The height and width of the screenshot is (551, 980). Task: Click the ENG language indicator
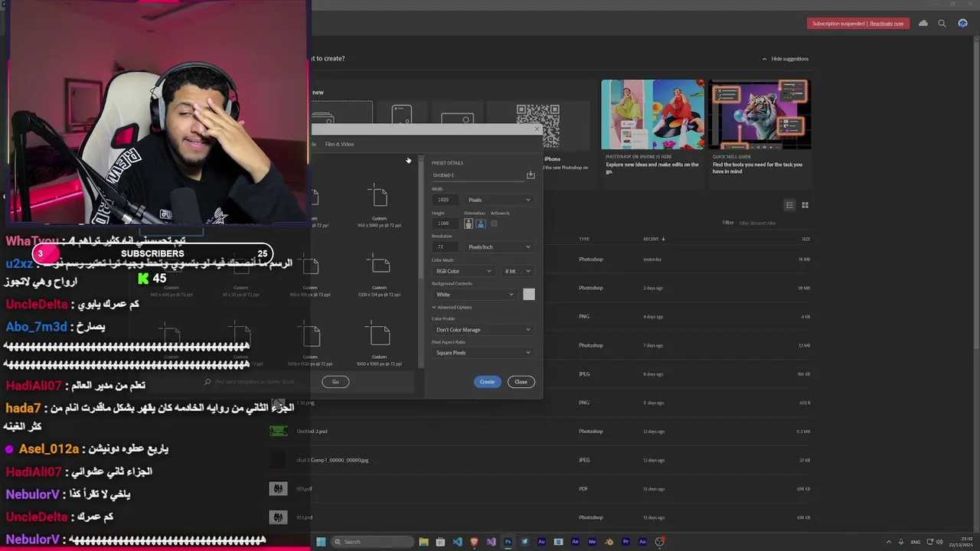click(x=915, y=542)
